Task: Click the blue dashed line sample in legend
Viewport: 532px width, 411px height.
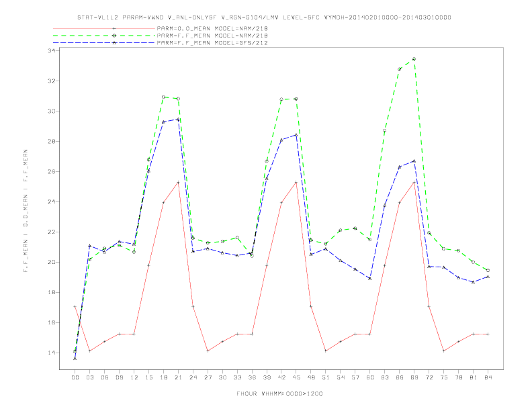Action: click(104, 43)
